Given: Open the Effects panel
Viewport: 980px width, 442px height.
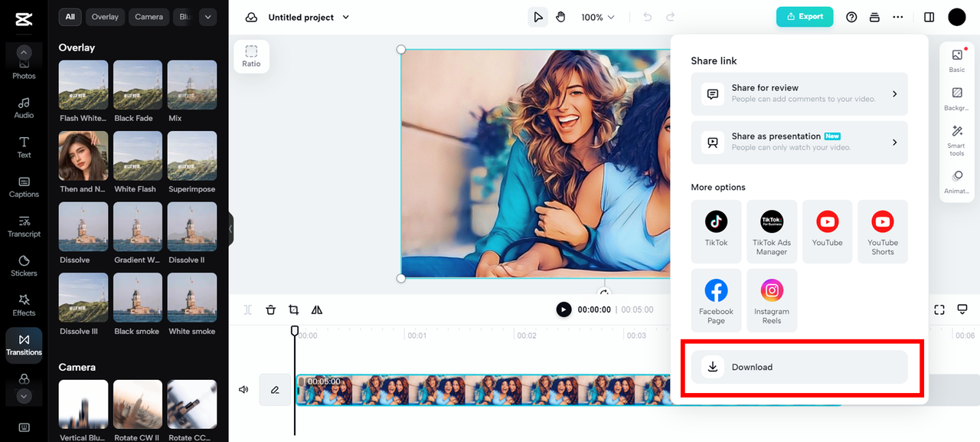Looking at the screenshot, I should point(24,306).
